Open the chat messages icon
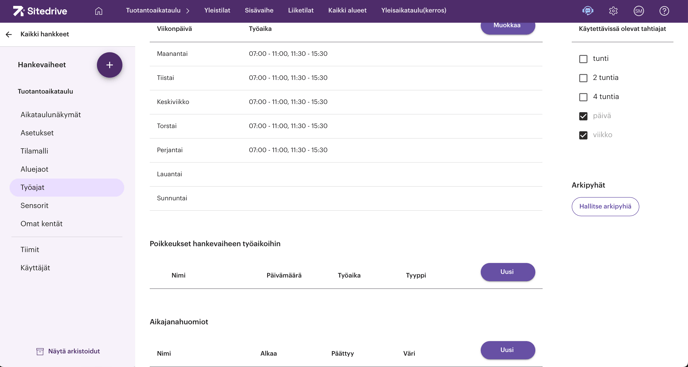 pos(588,11)
